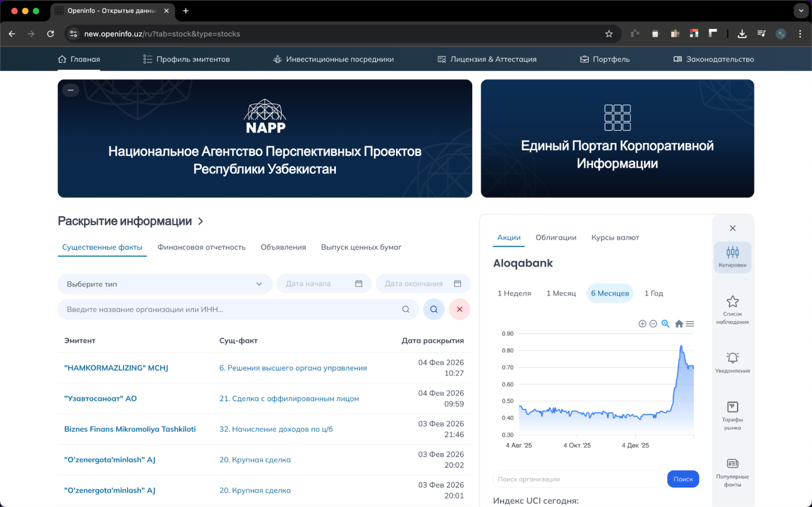Set chart range to 1 Месяц
Screen dimensions: 812x507
coord(561,293)
